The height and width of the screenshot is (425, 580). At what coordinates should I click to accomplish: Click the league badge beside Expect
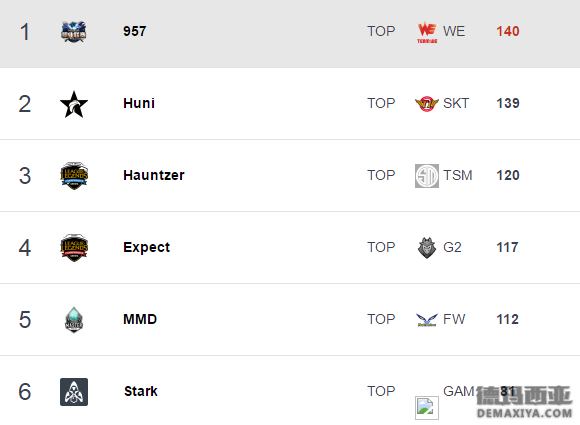click(x=74, y=248)
